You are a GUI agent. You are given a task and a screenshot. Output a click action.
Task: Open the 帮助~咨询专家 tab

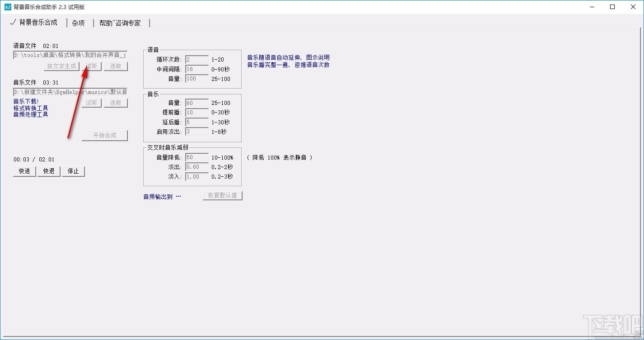(x=120, y=23)
